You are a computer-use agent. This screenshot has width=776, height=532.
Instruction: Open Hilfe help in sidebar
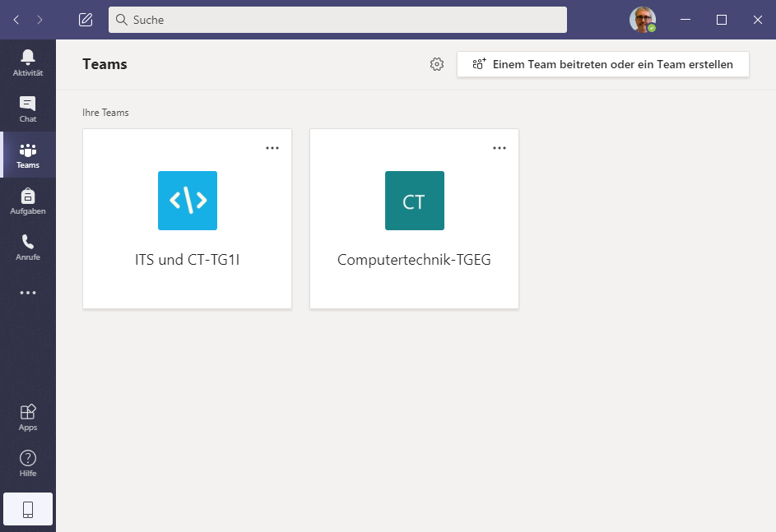(x=28, y=463)
